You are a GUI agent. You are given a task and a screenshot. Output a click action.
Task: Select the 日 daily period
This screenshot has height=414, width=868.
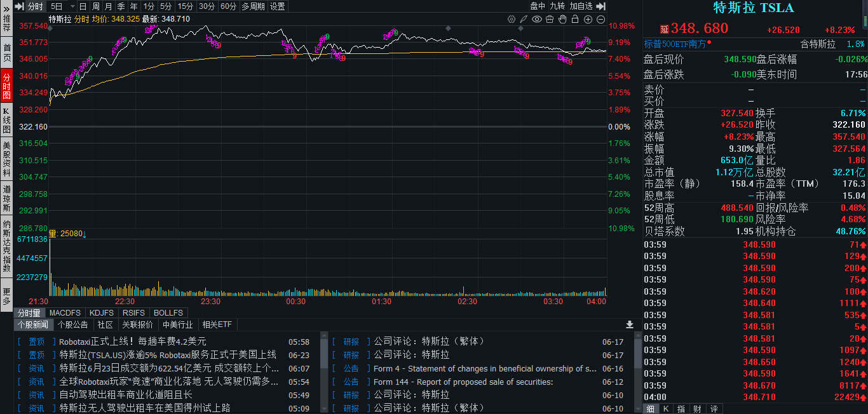click(x=83, y=6)
